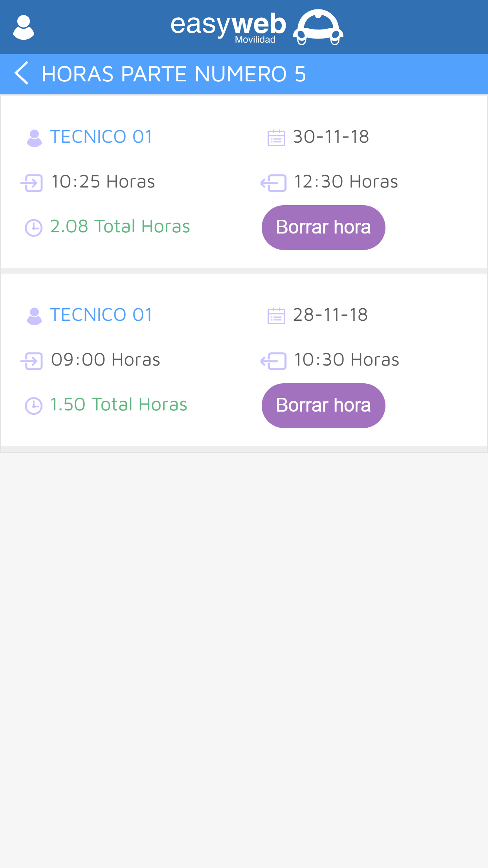Click the exit-time icon beside 12:30 Horas
Image resolution: width=488 pixels, height=868 pixels.
[x=273, y=183]
